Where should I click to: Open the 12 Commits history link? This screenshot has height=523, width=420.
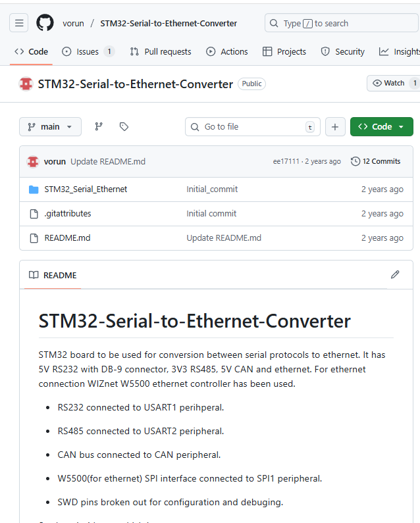point(375,161)
